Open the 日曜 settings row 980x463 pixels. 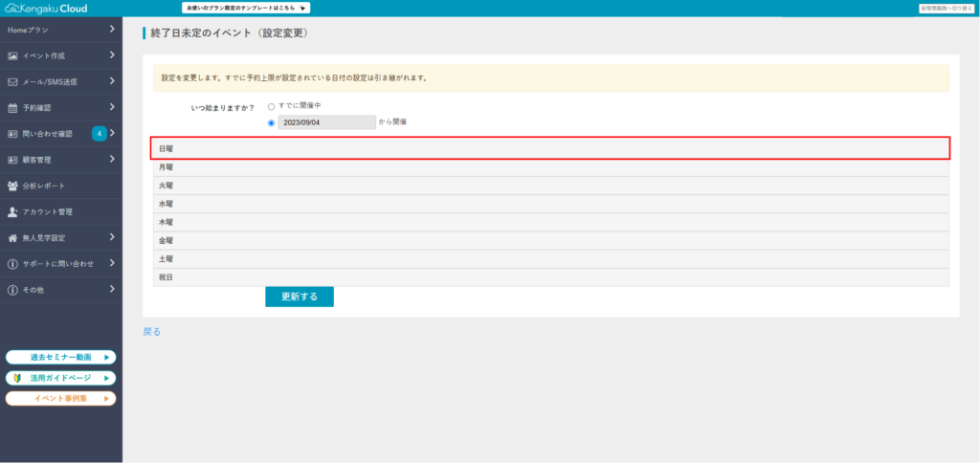550,148
